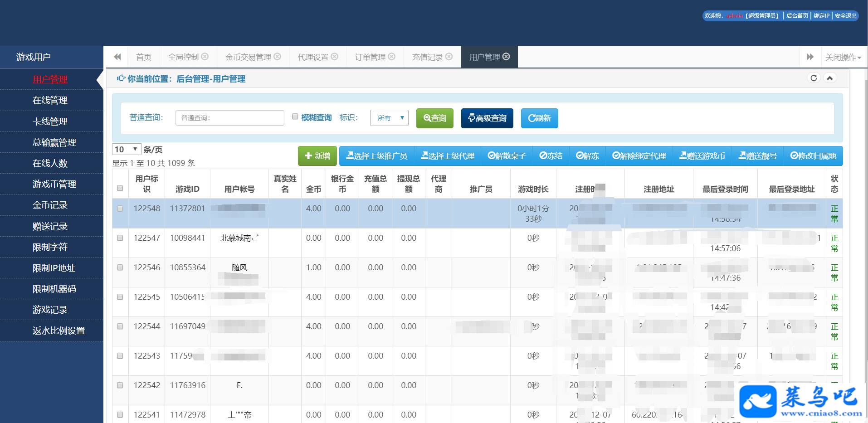Open 限制字符 in the sidebar
868x423 pixels.
pos(52,247)
